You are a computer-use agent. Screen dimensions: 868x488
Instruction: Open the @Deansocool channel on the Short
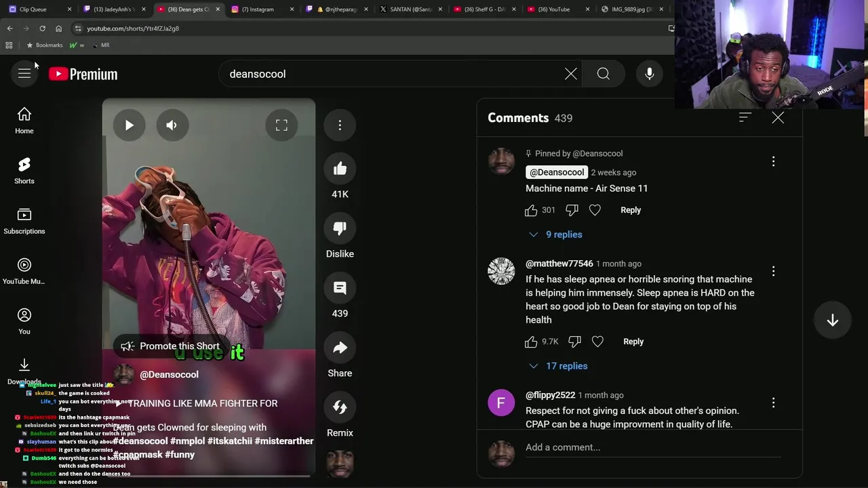pos(169,374)
